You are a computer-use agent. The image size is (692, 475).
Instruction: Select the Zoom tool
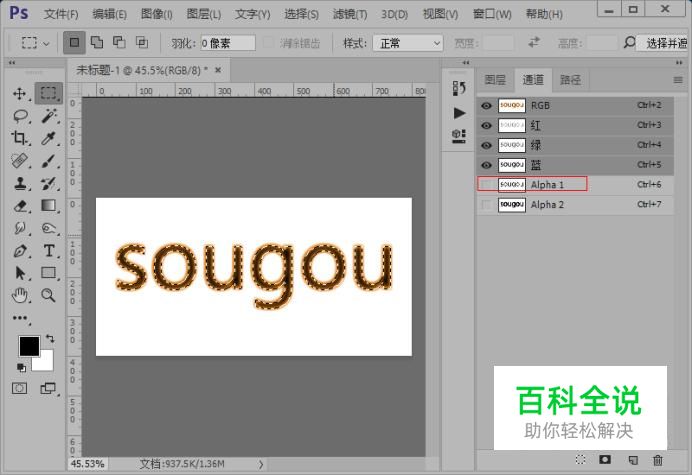(48, 295)
